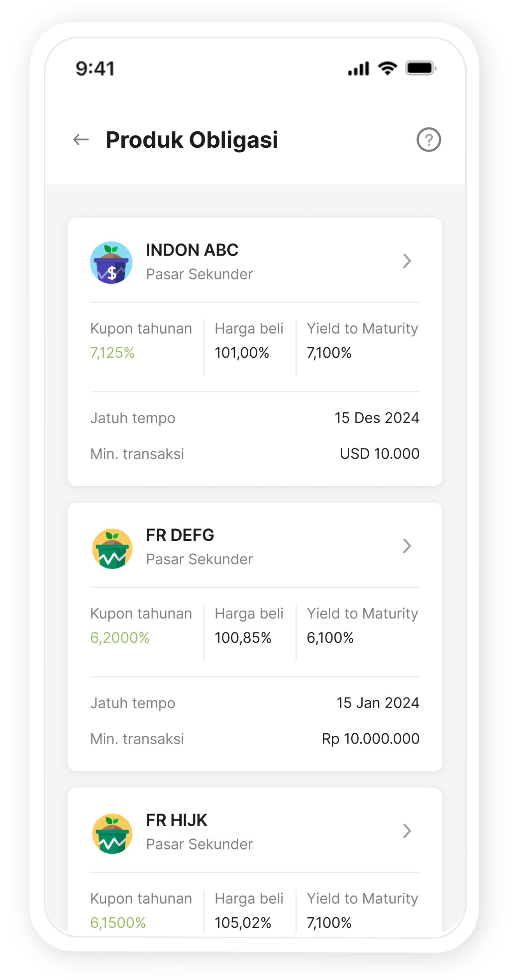Screen dimensions: 515x980
Task: Expand INDON ABC details chevron
Action: 407,261
